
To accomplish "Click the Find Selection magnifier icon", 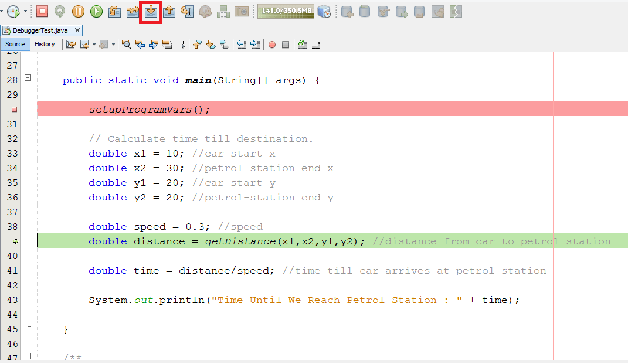I will (x=126, y=45).
